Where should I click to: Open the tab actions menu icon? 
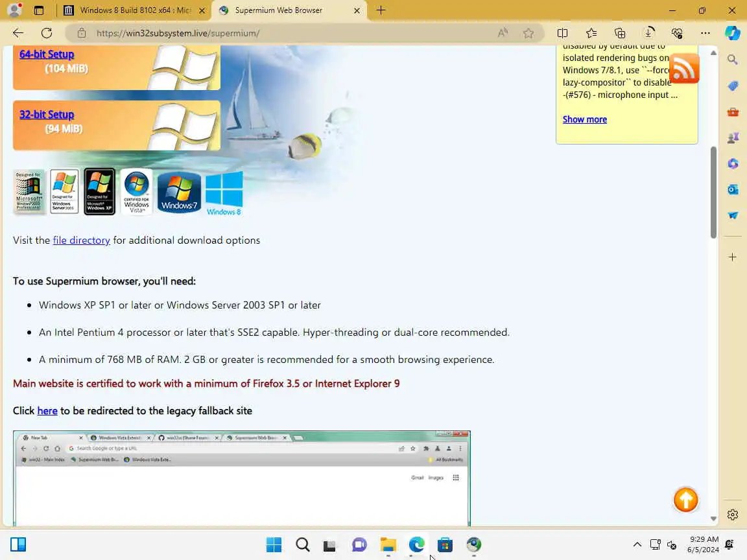(x=39, y=10)
